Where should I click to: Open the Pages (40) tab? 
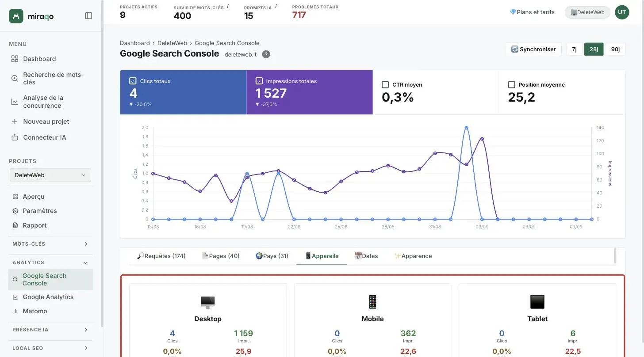click(x=220, y=256)
